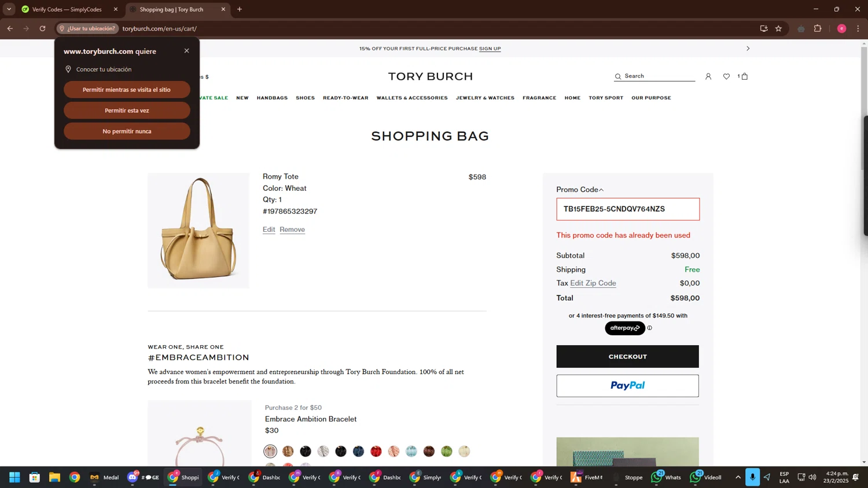
Task: Click install app icon in address bar
Action: pyautogui.click(x=763, y=28)
